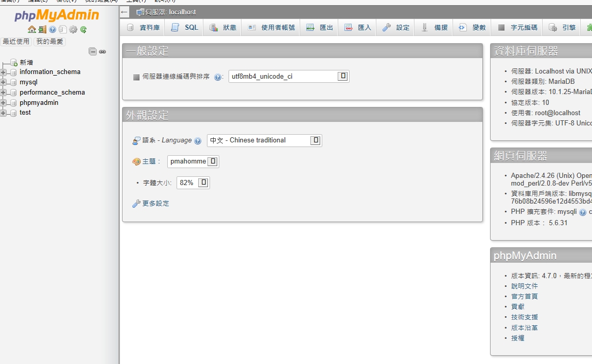The image size is (592, 364).
Task: Switch to the 狀態 tab
Action: (223, 28)
